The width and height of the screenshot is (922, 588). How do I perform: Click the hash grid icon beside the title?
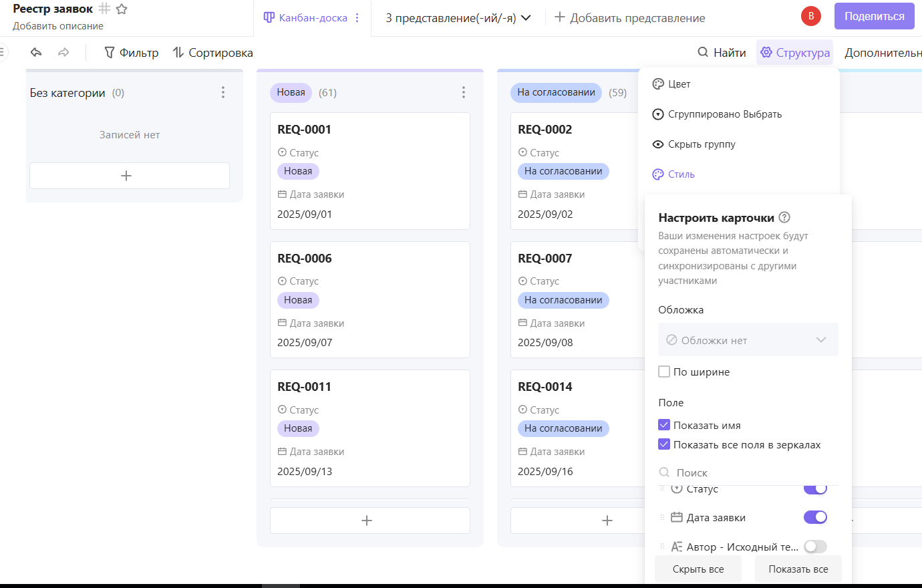click(104, 9)
